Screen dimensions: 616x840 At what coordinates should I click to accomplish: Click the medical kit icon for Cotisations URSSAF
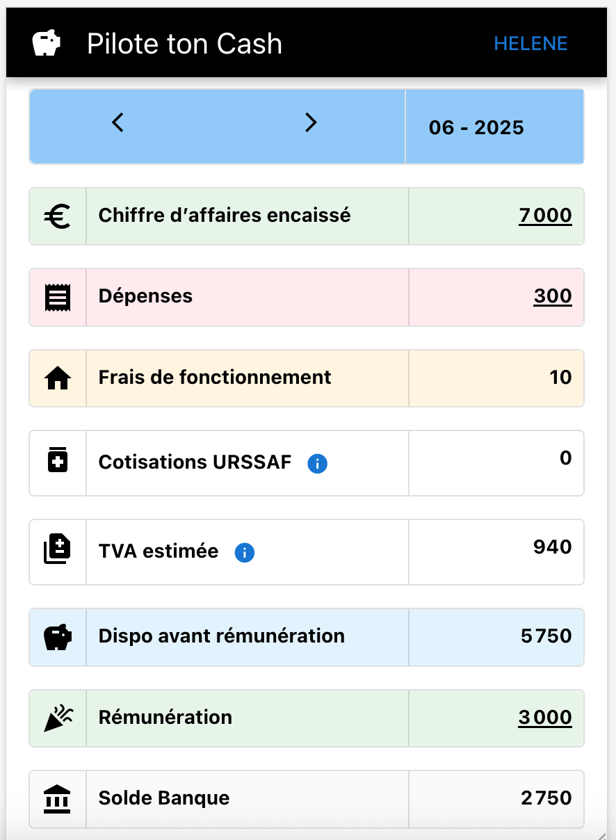pos(58,461)
